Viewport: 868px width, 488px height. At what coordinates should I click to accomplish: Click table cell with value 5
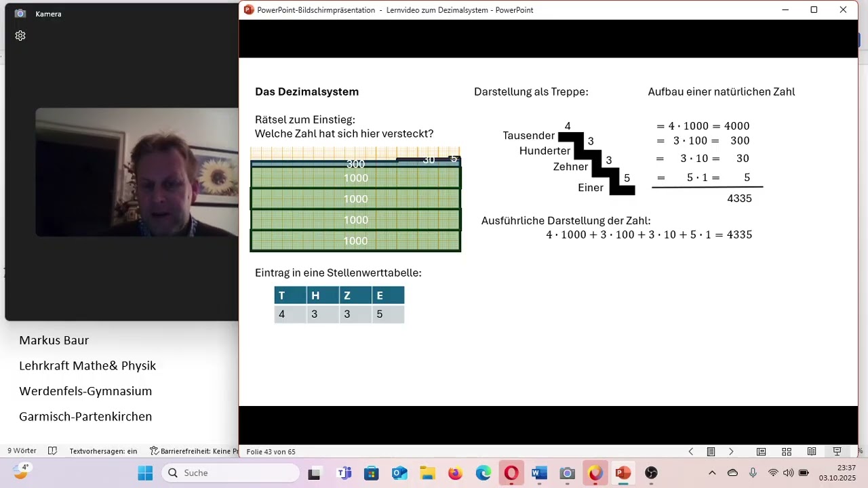click(388, 314)
